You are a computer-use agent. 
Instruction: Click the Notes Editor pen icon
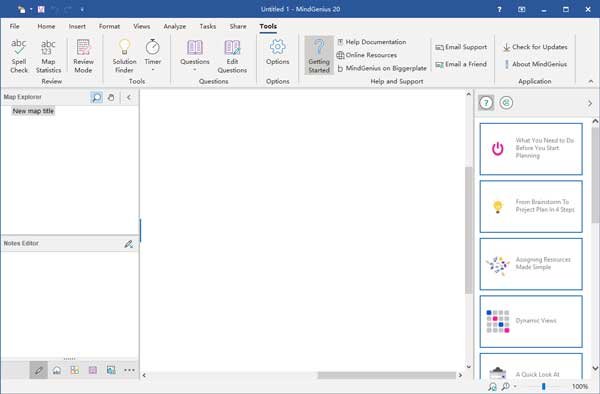pyautogui.click(x=129, y=244)
